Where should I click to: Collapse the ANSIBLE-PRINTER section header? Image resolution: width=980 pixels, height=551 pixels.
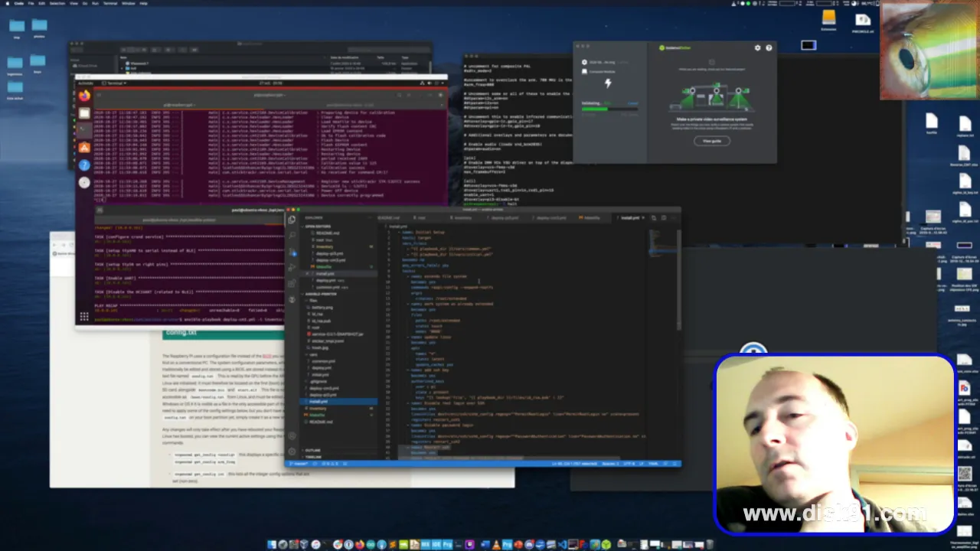coord(322,294)
